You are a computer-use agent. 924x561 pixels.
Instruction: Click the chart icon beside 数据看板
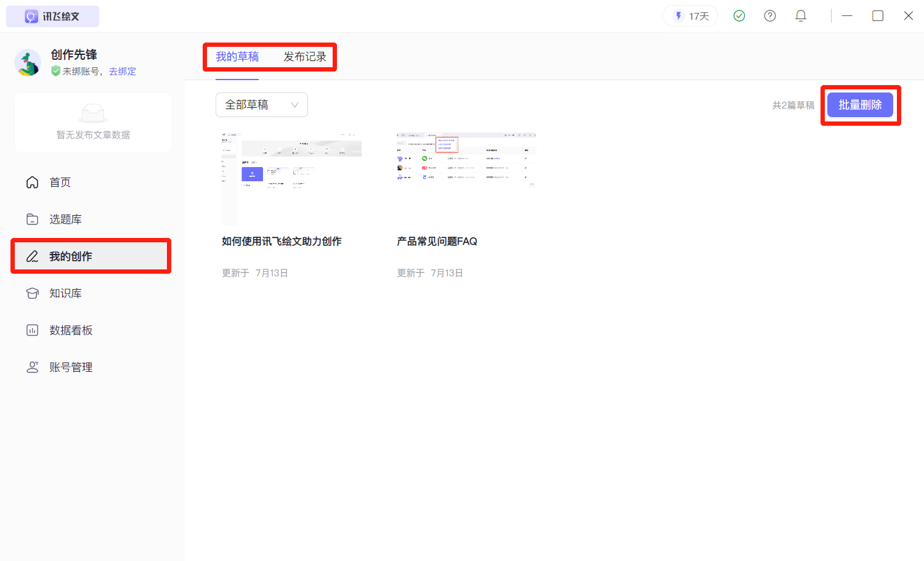click(33, 330)
